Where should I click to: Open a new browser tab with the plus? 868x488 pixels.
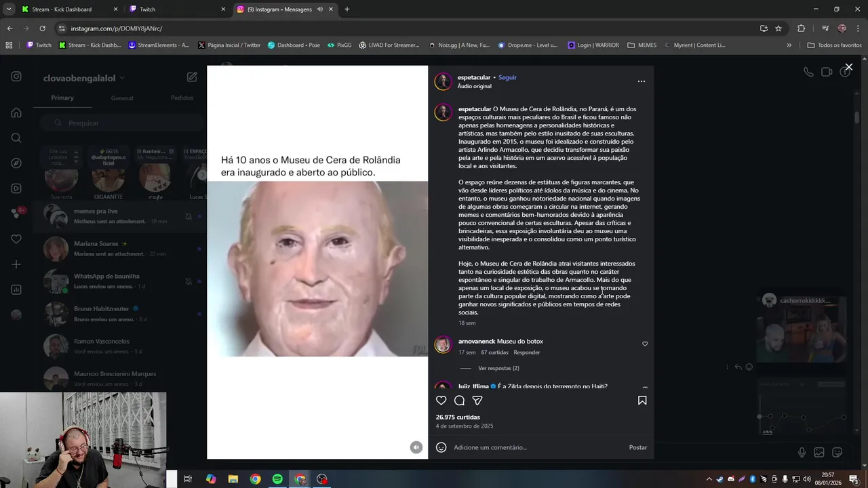point(347,9)
